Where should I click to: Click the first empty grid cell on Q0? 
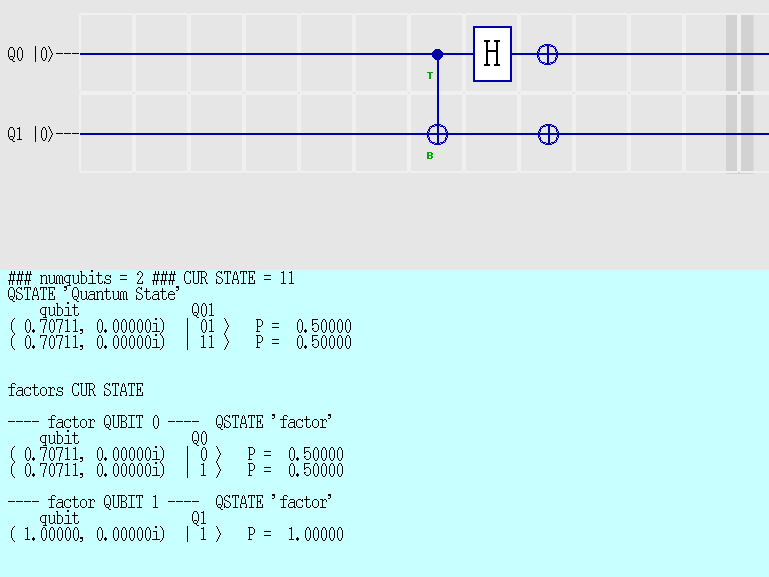[x=106, y=53]
